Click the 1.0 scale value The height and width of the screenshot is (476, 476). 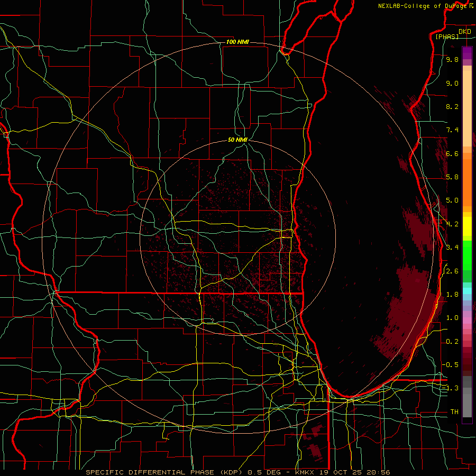[x=452, y=318]
